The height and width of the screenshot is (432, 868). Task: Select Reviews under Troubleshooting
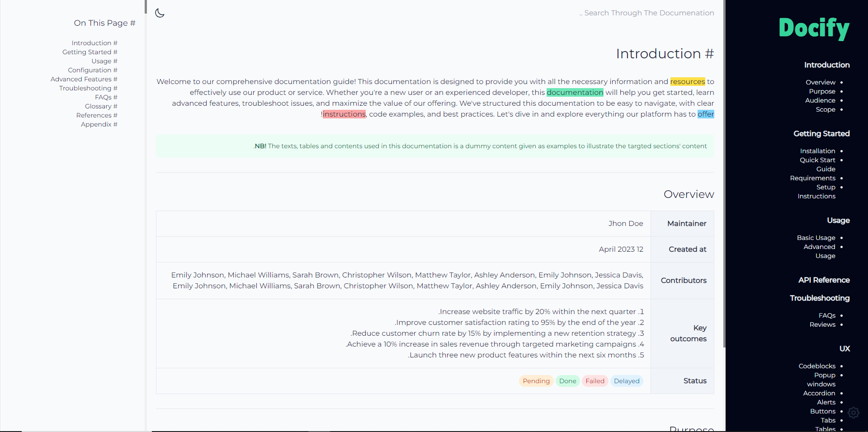823,324
